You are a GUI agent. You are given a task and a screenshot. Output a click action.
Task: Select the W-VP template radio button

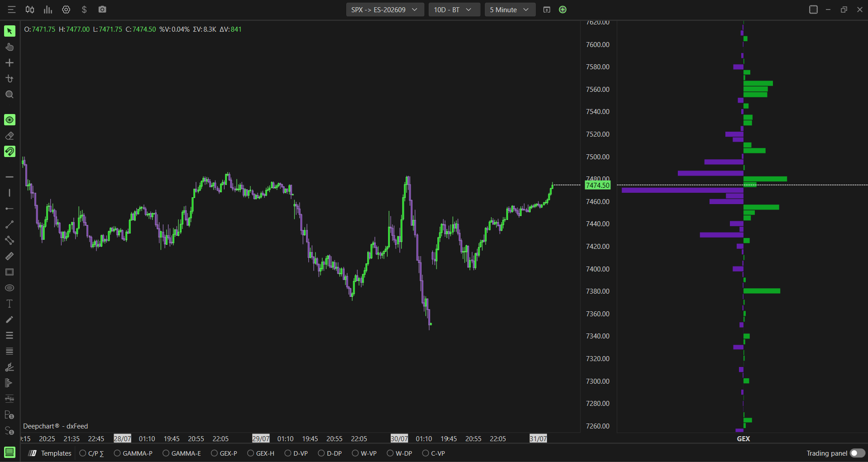(355, 453)
